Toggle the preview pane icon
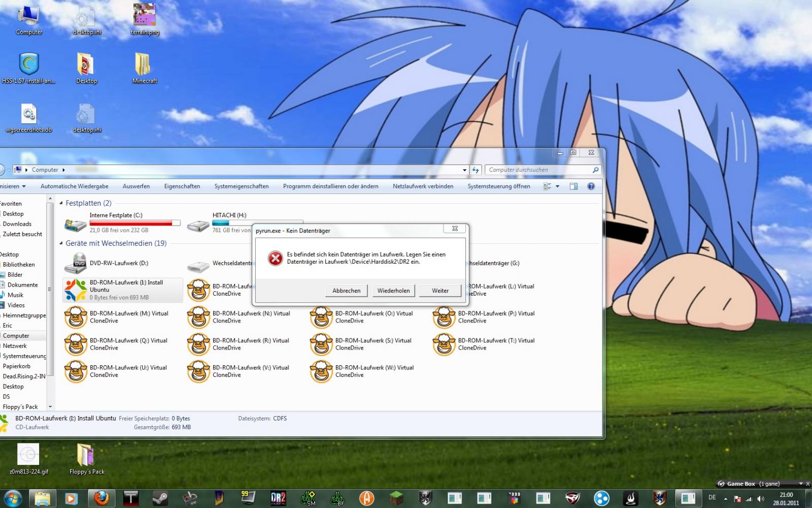Viewport: 812px width, 508px height. pos(573,186)
